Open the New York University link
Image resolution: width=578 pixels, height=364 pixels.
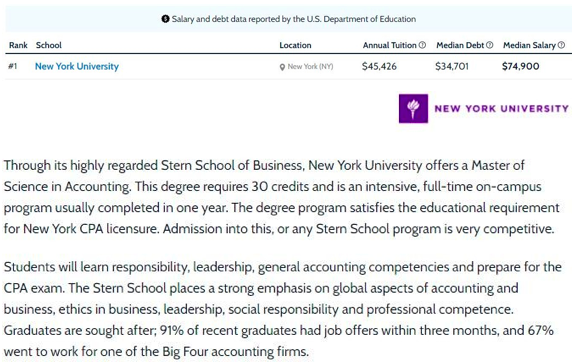(77, 66)
